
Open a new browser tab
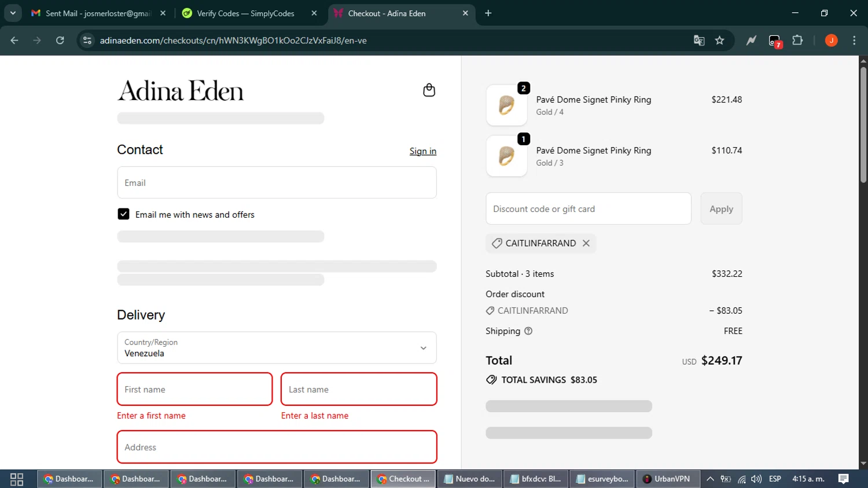488,13
